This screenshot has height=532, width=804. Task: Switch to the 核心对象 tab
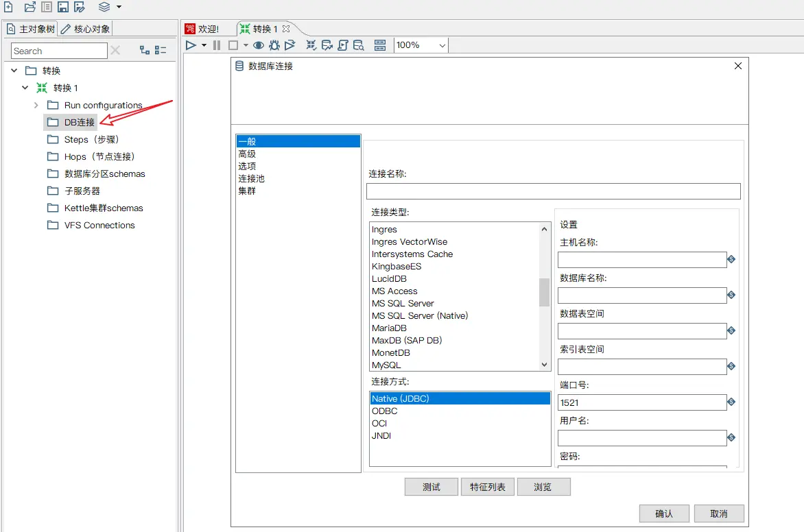pos(86,29)
